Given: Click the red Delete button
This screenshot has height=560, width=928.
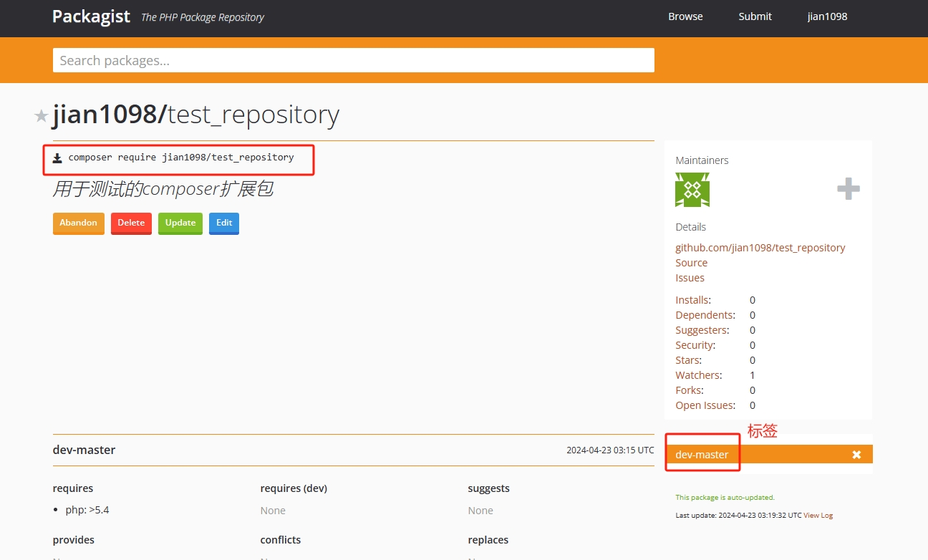Looking at the screenshot, I should click(131, 223).
